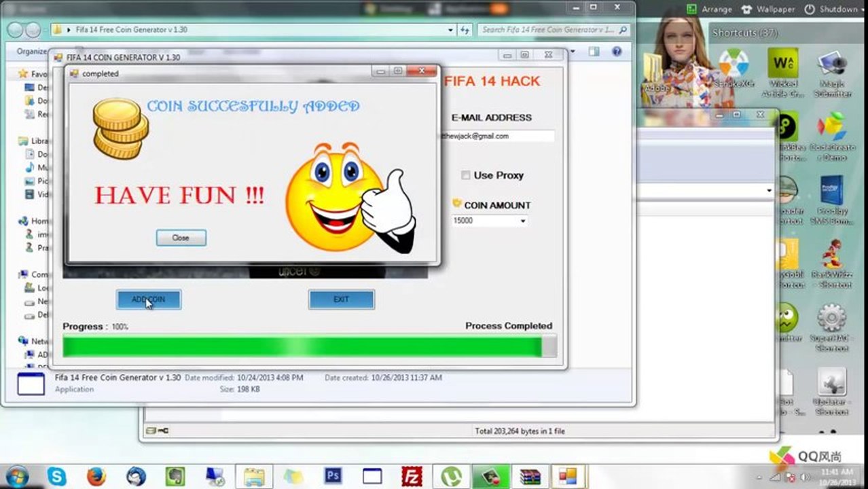This screenshot has height=489, width=868.
Task: Click the ADD COIN button
Action: [x=148, y=300]
